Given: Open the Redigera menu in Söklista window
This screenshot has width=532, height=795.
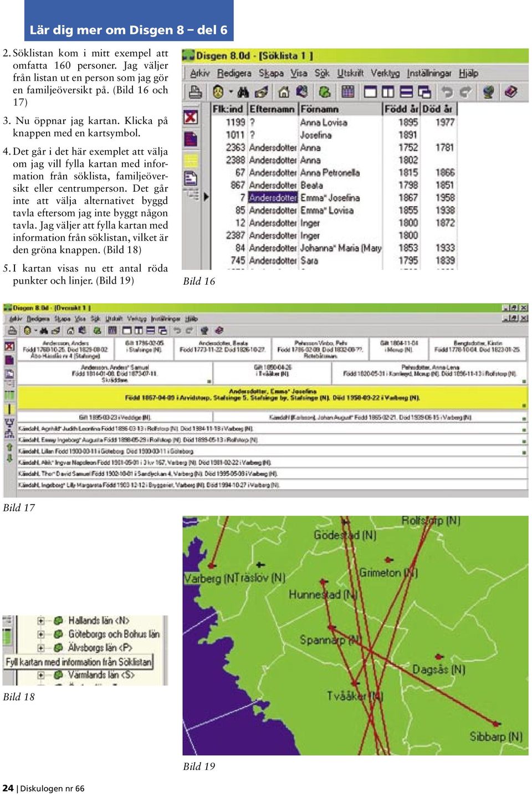Looking at the screenshot, I should coord(234,73).
